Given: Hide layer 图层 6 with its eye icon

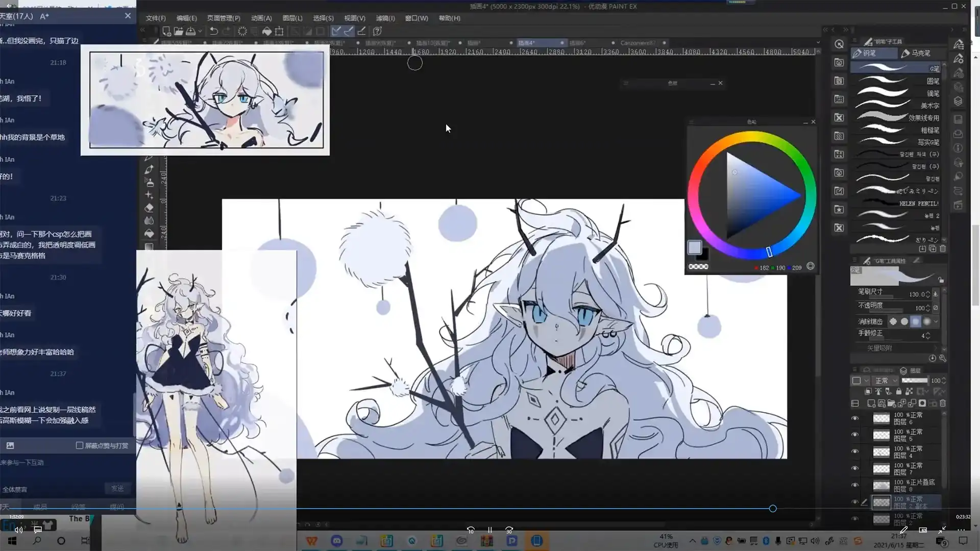Looking at the screenshot, I should (x=855, y=418).
